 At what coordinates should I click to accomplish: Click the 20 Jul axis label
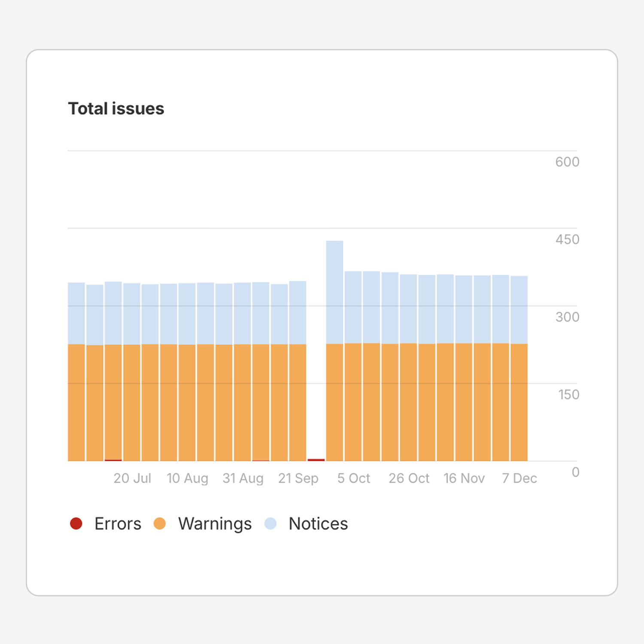point(132,478)
